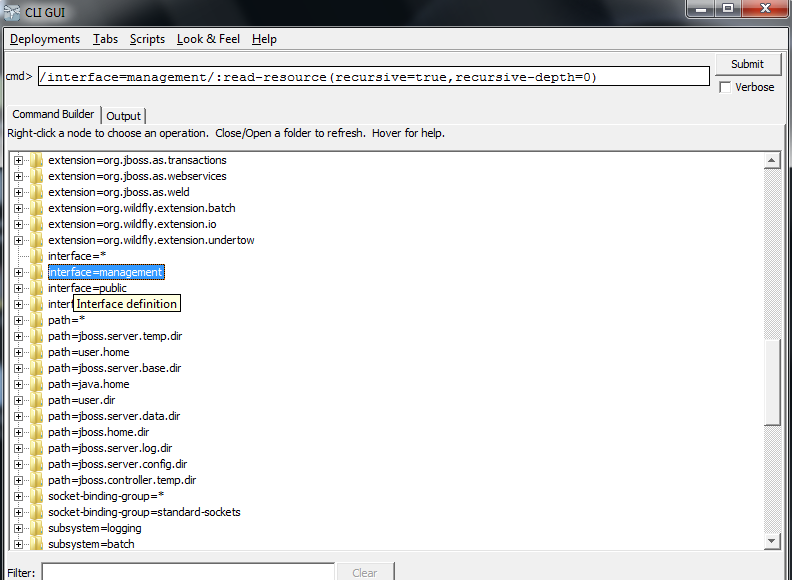Click folder icon of extension=org.wildfly.extension.batch
Viewport: 792px width, 580px height.
36,208
